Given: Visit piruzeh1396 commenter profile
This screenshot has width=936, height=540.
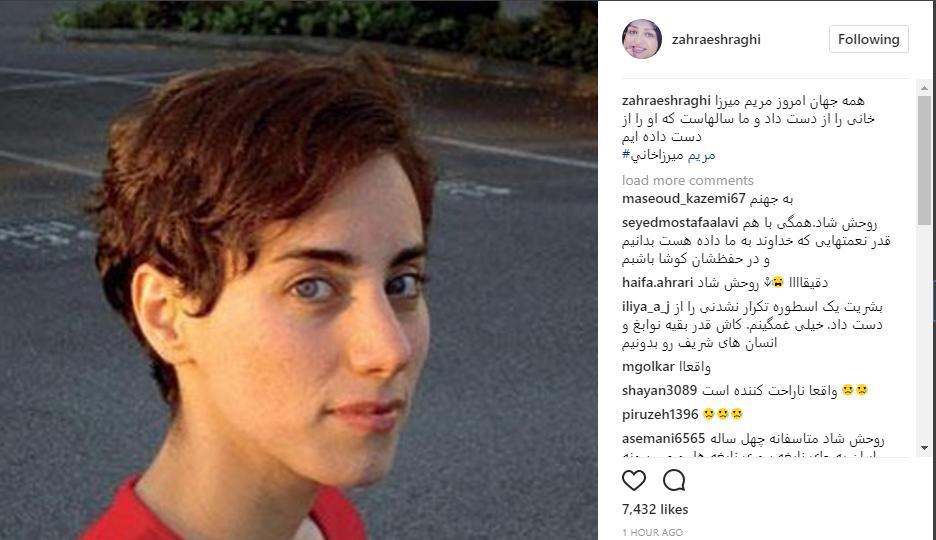Looking at the screenshot, I should tap(660, 414).
